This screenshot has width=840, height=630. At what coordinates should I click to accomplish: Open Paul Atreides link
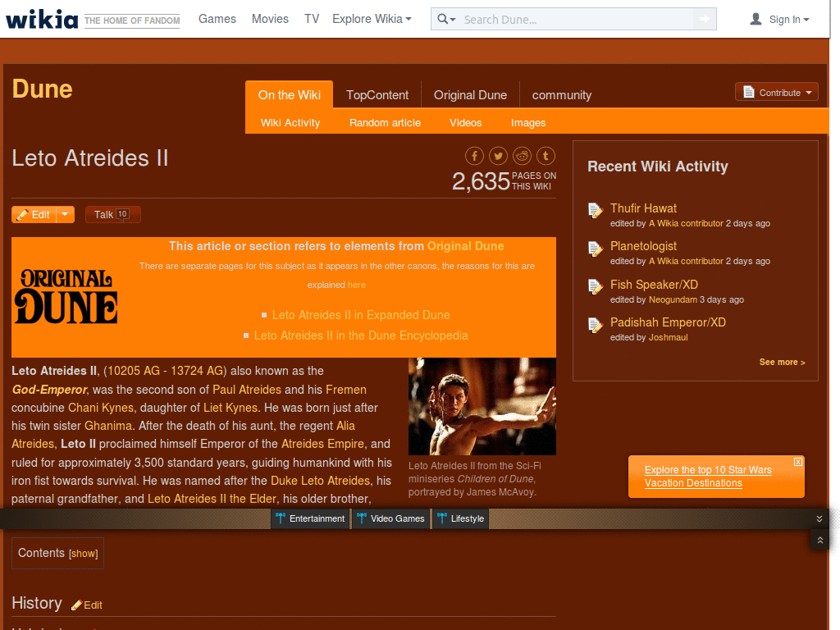click(x=247, y=390)
